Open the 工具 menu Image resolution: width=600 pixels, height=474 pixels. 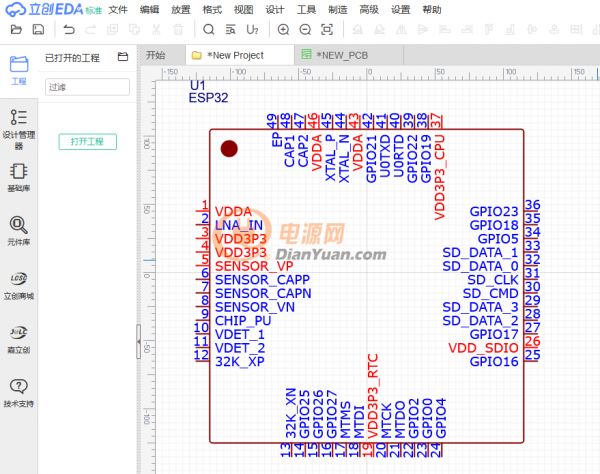coord(306,10)
